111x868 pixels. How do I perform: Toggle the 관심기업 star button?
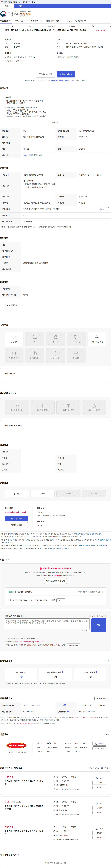[10, 752]
